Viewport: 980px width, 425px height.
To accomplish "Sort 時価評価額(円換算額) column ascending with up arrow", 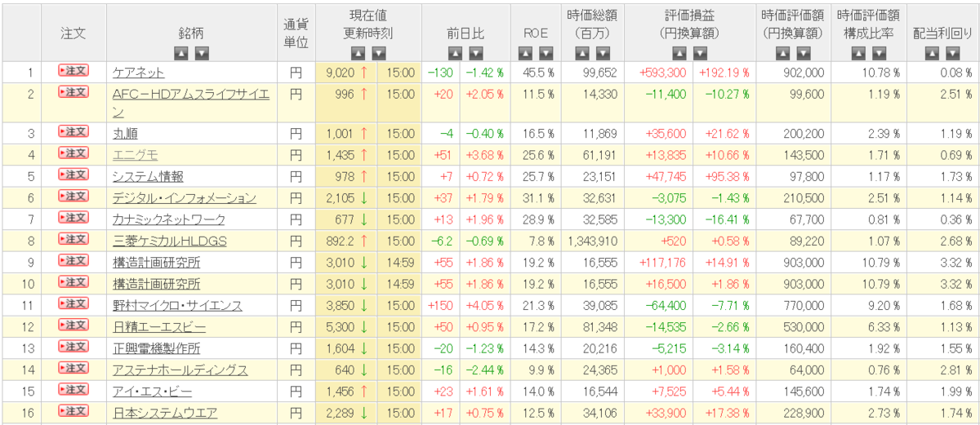I will click(782, 53).
